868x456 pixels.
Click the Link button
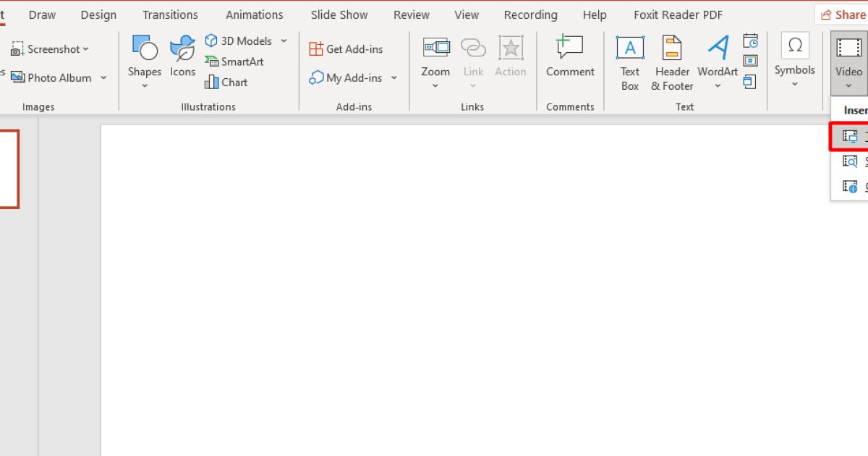click(x=473, y=62)
